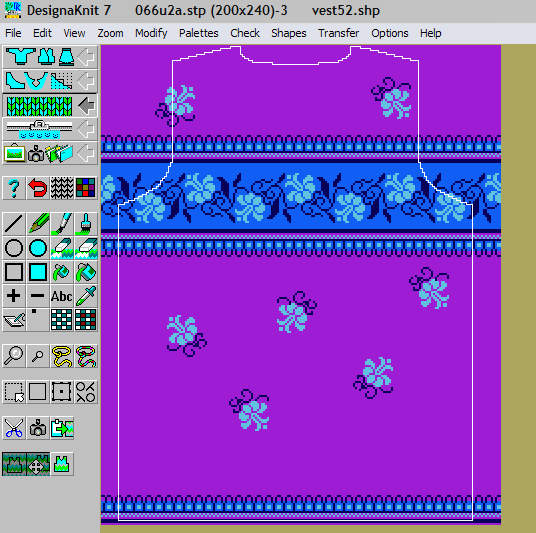This screenshot has height=533, width=536.
Task: Select the solid outline square selection icon
Action: click(38, 392)
